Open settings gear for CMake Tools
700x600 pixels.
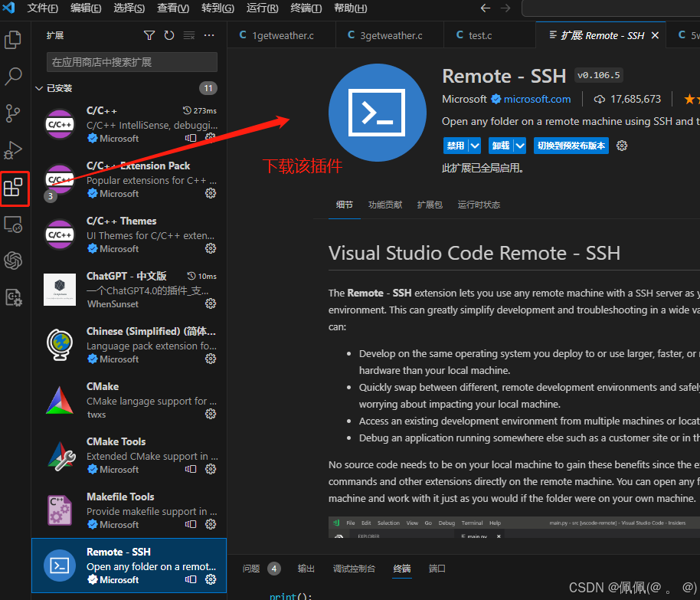pyautogui.click(x=211, y=469)
